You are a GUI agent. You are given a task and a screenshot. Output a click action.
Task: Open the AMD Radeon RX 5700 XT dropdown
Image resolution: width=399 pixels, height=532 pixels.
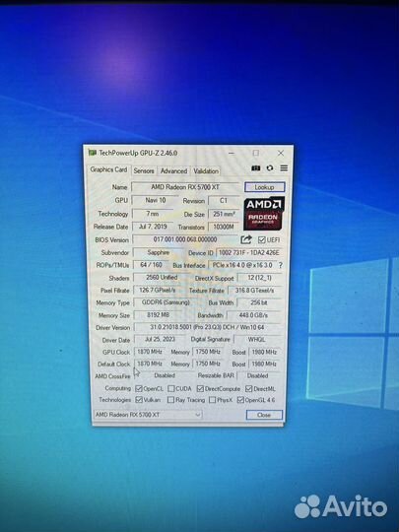(148, 415)
